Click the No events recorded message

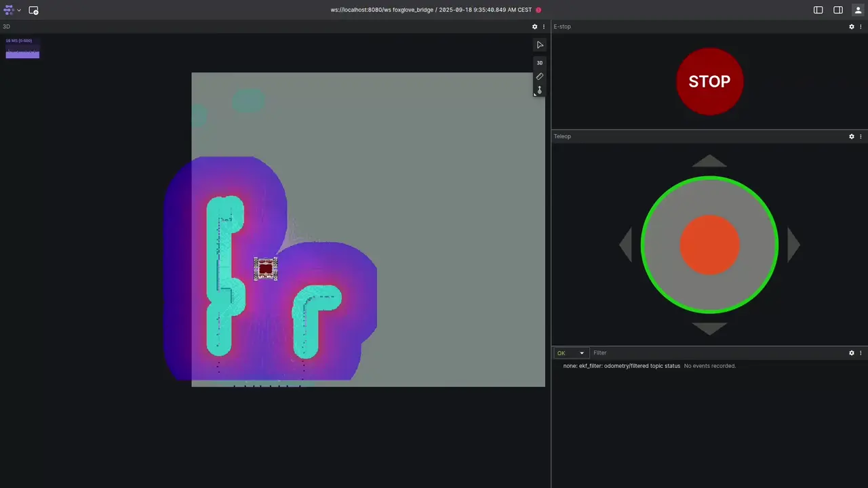[709, 366]
